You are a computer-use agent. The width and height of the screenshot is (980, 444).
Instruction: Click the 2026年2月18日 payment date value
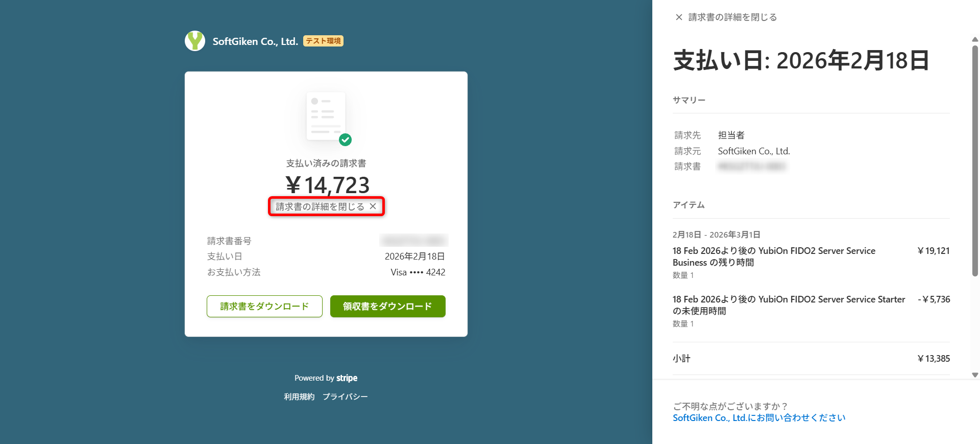[414, 256]
